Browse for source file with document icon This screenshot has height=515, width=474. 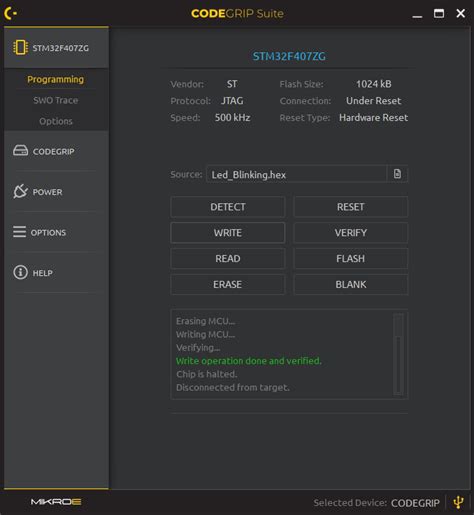[x=397, y=174]
